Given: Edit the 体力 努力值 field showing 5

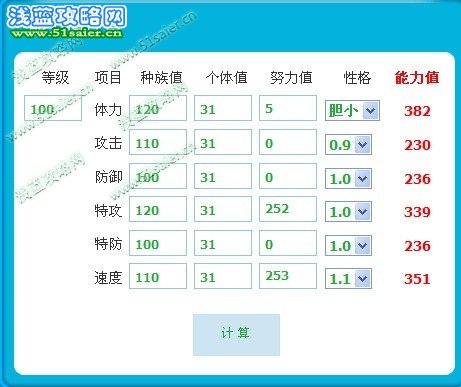Looking at the screenshot, I should click(x=288, y=108).
